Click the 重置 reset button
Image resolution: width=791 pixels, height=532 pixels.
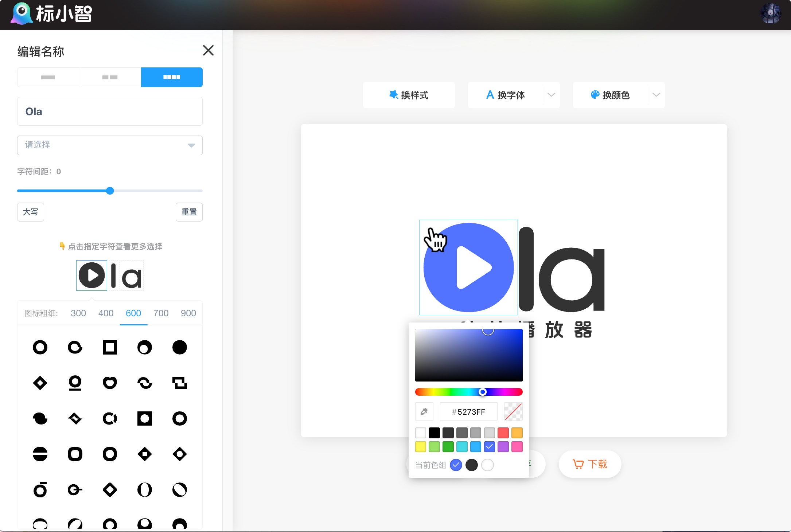coord(189,212)
